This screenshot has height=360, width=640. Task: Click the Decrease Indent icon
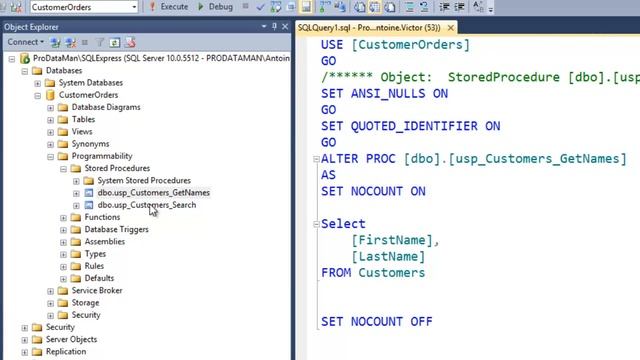pos(444,7)
